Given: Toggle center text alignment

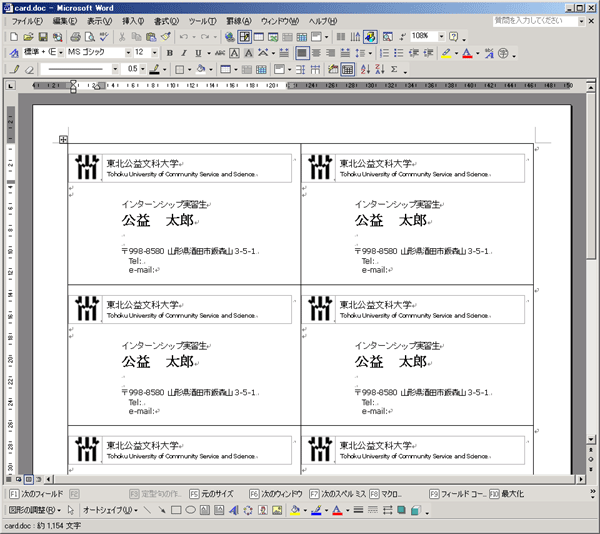Looking at the screenshot, I should [x=316, y=53].
